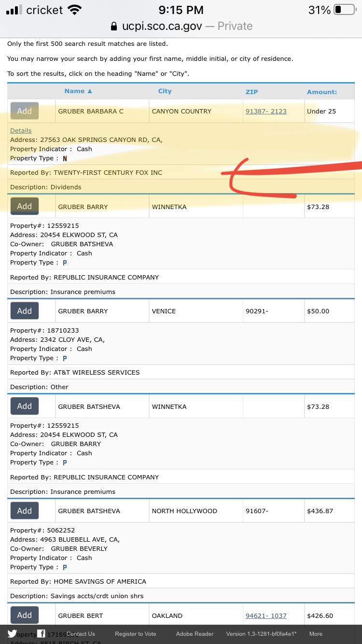Add the GRUBER BARBARA C property
The height and width of the screenshot is (644, 362).
coord(25,111)
